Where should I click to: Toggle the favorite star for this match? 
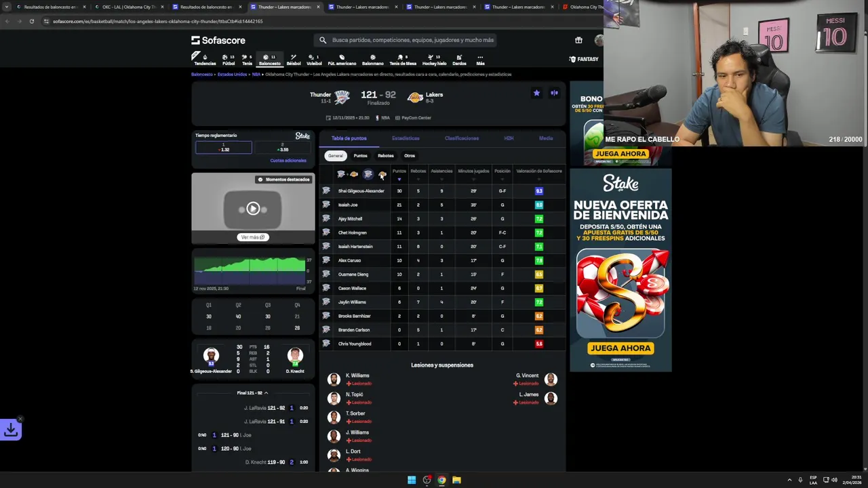(x=536, y=93)
